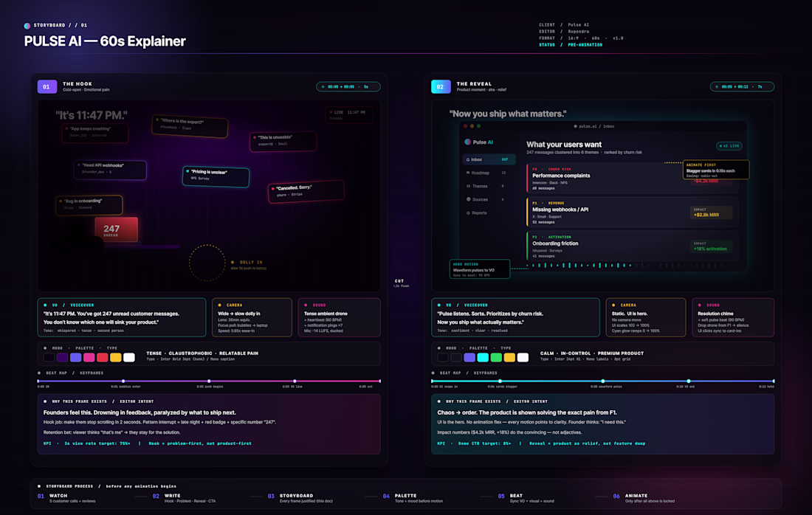Image resolution: width=812 pixels, height=515 pixels.
Task: Click the ANIMATE FIRST annotation callout
Action: tap(716, 170)
